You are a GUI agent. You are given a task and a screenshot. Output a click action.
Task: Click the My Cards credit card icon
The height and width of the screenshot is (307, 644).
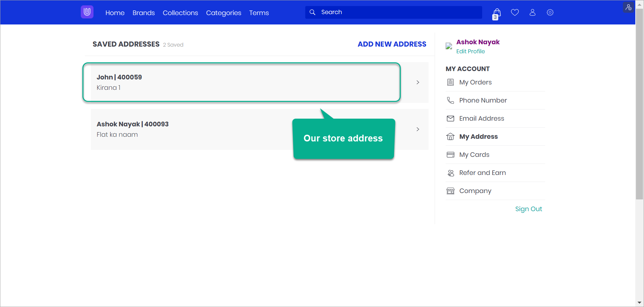tap(450, 155)
